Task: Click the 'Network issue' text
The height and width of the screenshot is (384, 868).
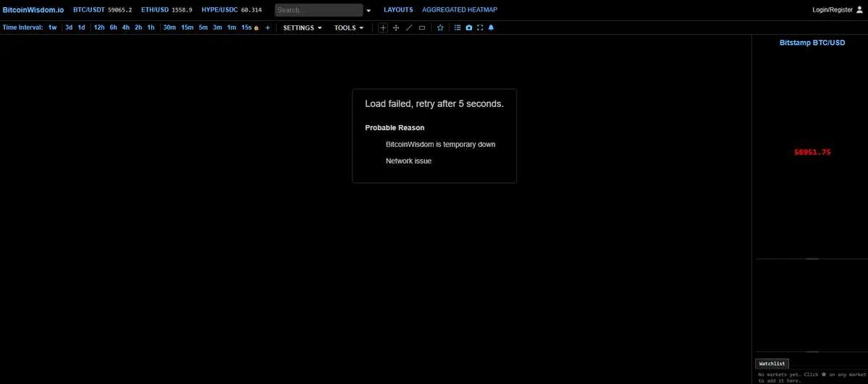Action: (x=408, y=161)
